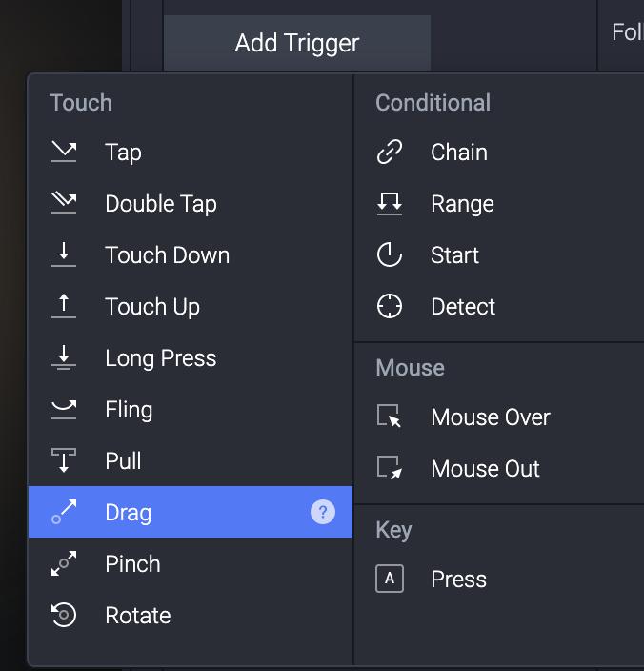Pick the Mouse Over trigger

click(490, 417)
